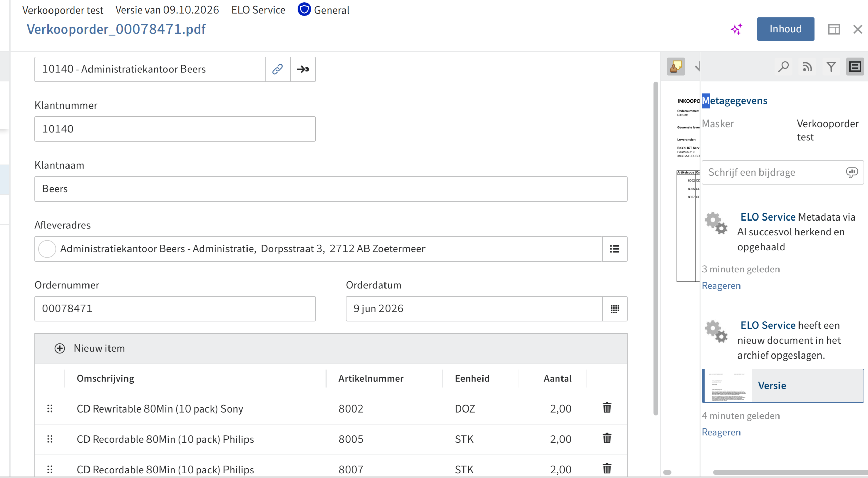The image size is (868, 478).
Task: Click the form's vertical scrollbar
Action: click(656, 248)
